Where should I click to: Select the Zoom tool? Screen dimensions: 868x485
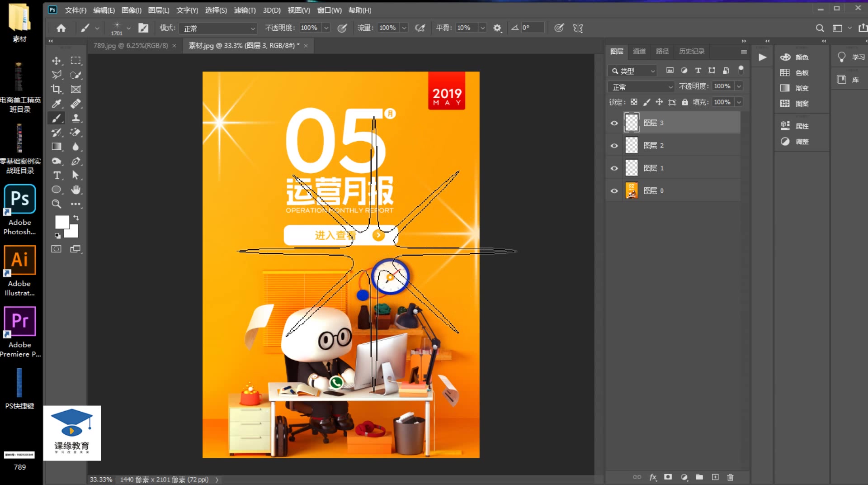57,204
